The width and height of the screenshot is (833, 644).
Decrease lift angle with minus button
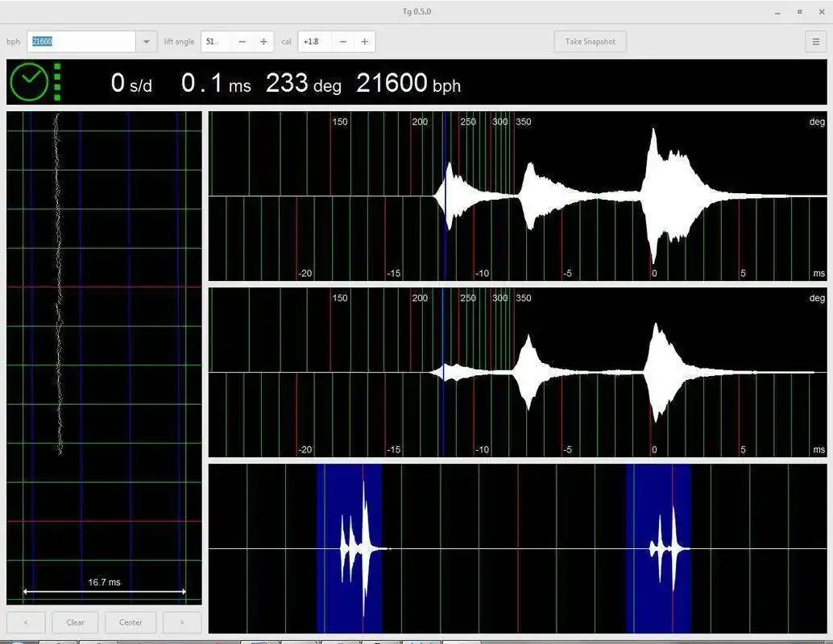tap(242, 42)
